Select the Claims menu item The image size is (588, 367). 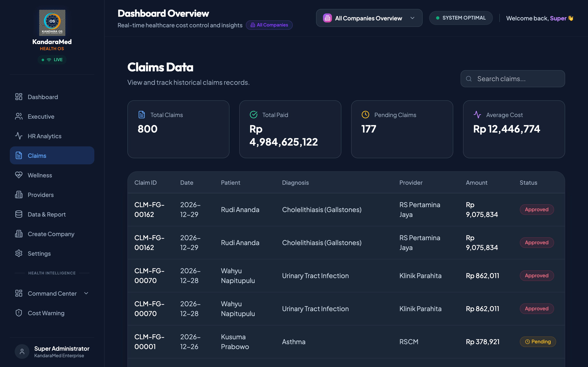[x=52, y=155]
